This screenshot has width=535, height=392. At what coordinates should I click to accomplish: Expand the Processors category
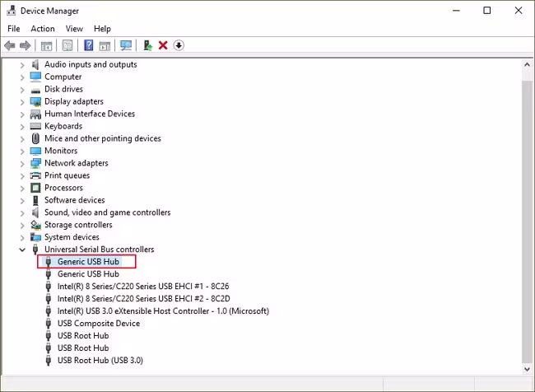point(22,189)
